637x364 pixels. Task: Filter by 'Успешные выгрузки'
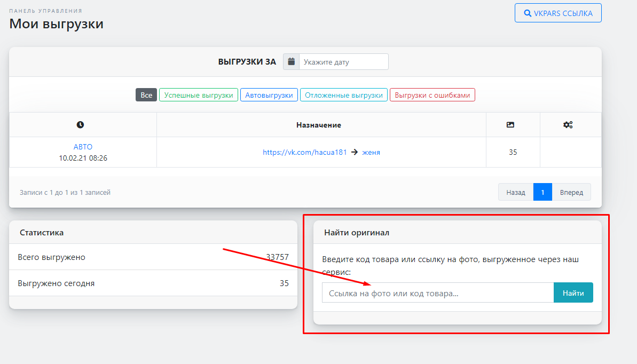tap(199, 95)
